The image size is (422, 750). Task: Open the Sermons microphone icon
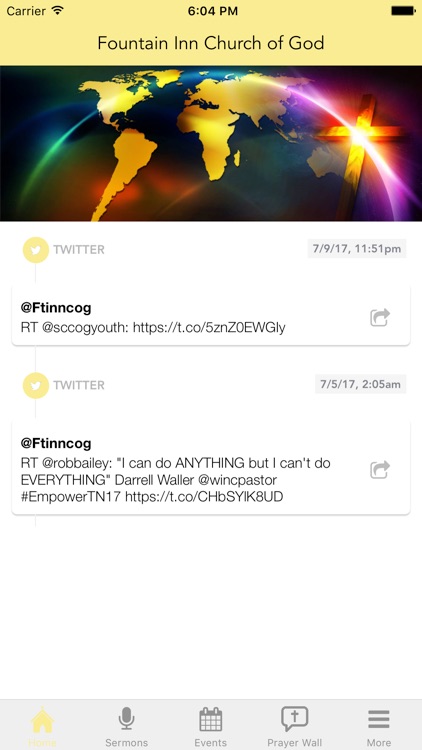tap(126, 718)
